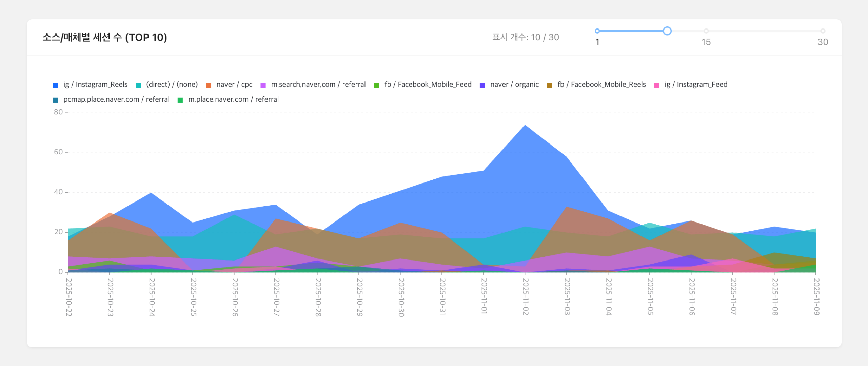This screenshot has height=366, width=868.
Task: Click the 2025-11-09 x-axis date label
Action: click(816, 296)
